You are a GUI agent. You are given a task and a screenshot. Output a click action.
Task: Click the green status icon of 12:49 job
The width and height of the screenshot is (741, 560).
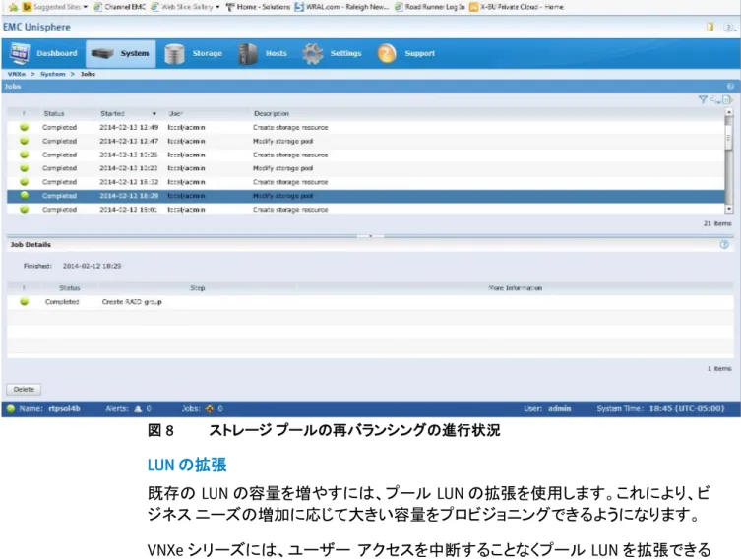click(24, 127)
